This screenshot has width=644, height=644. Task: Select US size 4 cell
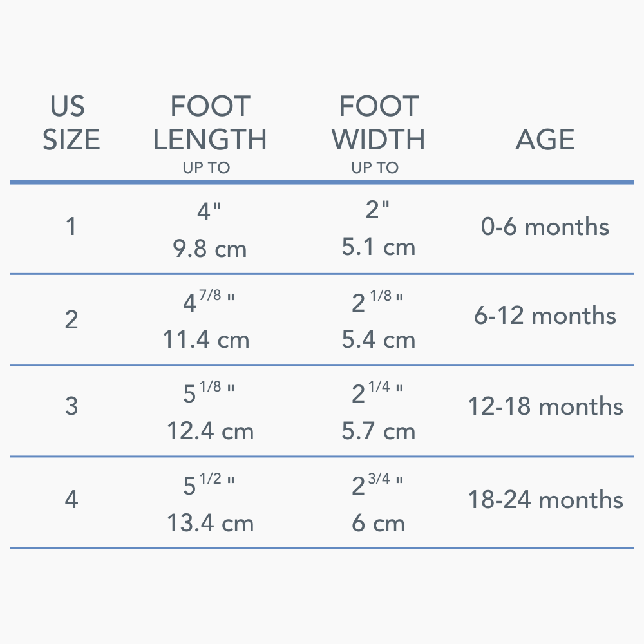(71, 500)
